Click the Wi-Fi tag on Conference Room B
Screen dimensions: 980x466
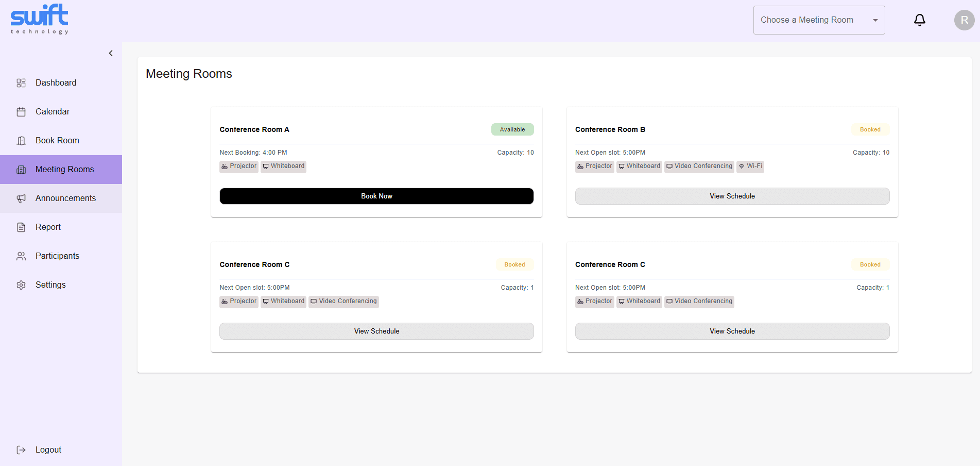(750, 167)
